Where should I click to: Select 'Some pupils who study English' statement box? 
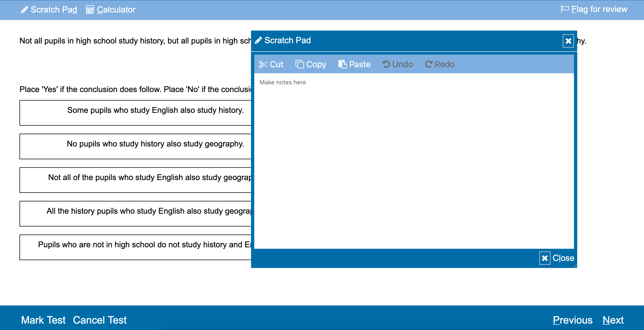point(135,113)
